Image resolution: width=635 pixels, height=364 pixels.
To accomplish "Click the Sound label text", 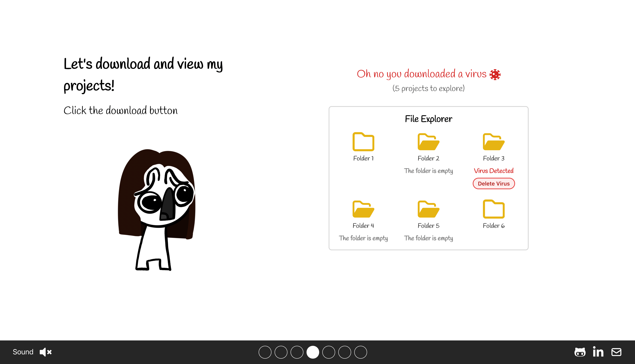I will pos(23,352).
